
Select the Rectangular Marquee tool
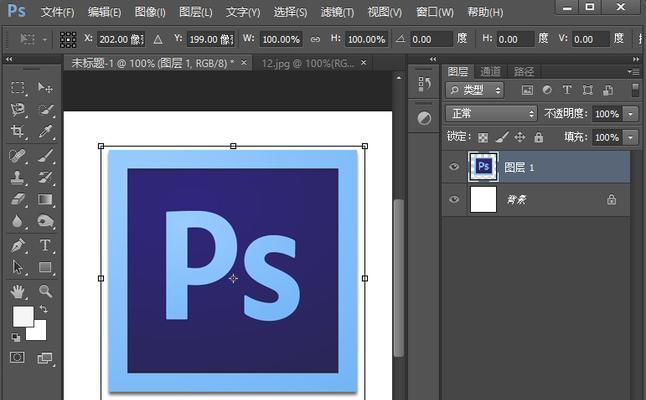click(17, 88)
